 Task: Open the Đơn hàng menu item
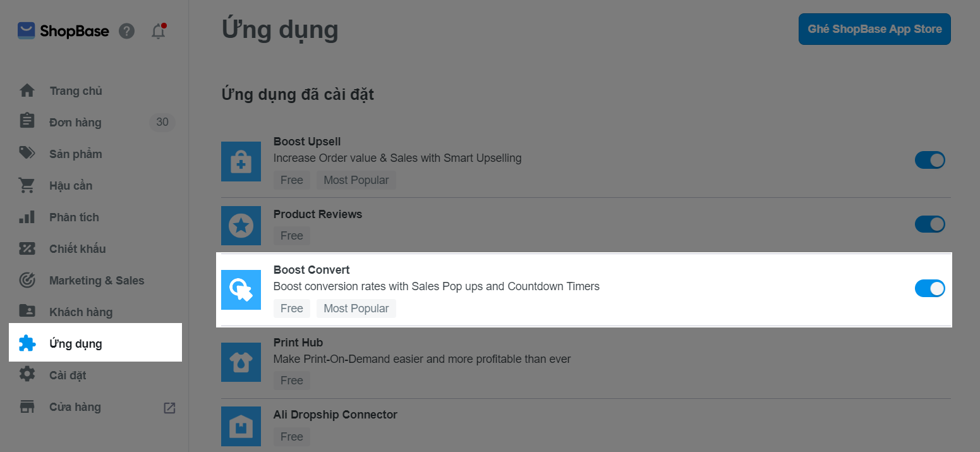pos(75,123)
